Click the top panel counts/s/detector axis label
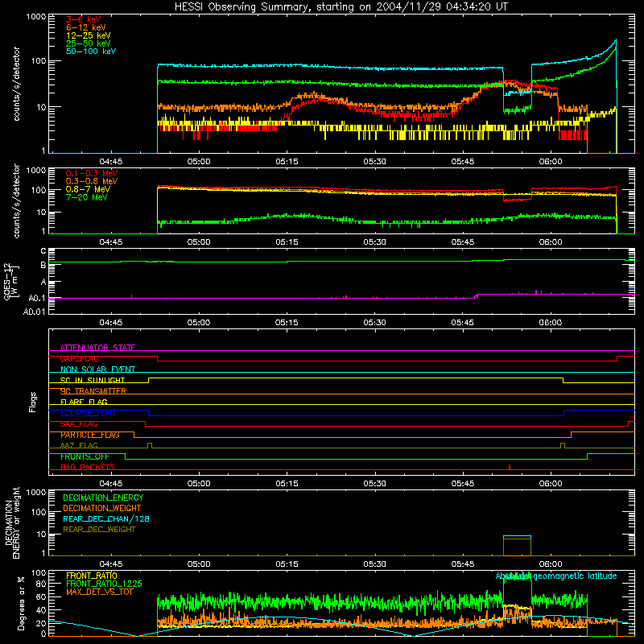The image size is (644, 644). click(x=16, y=84)
